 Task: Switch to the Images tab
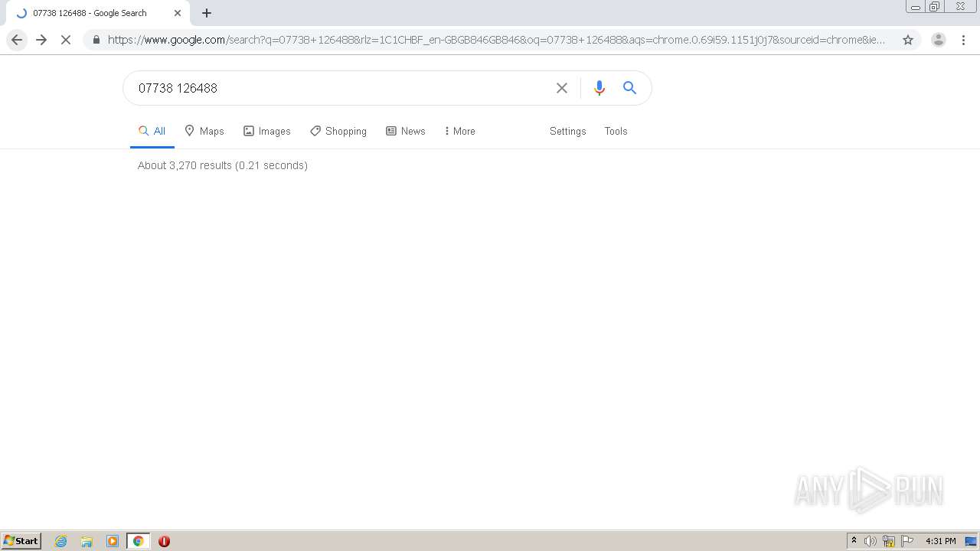point(267,131)
